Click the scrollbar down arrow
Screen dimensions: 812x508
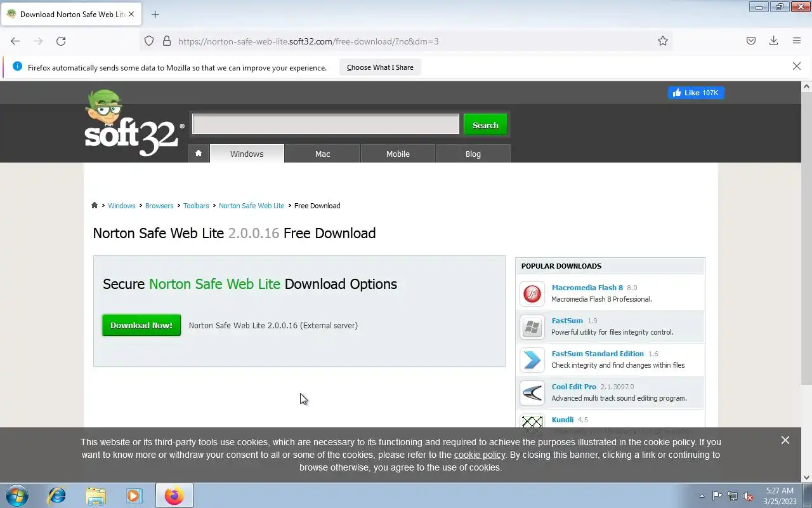tap(807, 478)
